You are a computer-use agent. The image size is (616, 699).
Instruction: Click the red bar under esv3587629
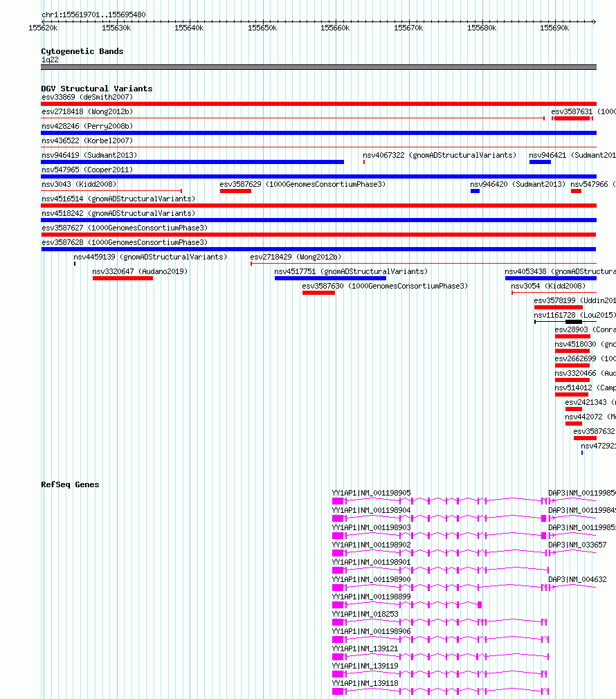(x=235, y=191)
